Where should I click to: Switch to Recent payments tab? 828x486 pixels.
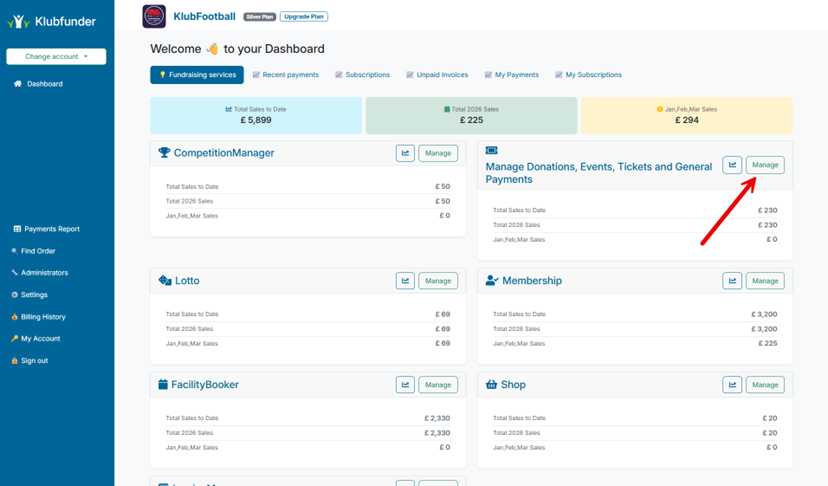pos(286,75)
